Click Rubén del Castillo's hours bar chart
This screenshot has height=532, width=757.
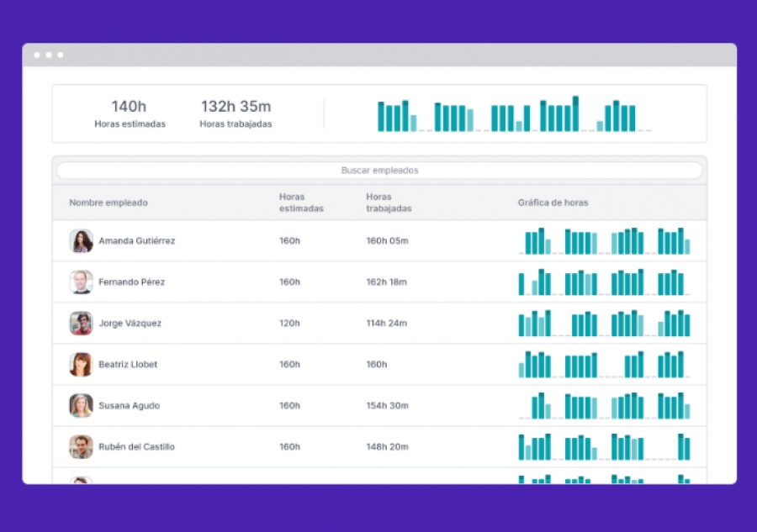pos(605,446)
